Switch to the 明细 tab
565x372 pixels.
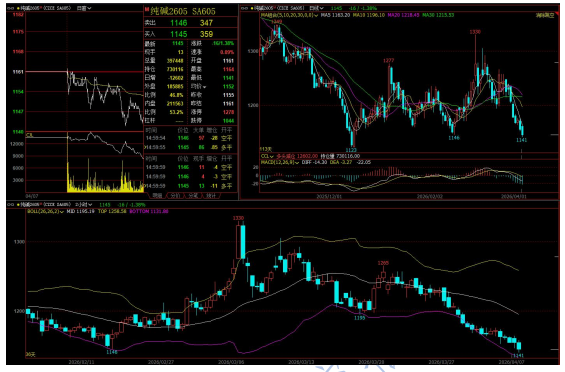pyautogui.click(x=157, y=195)
